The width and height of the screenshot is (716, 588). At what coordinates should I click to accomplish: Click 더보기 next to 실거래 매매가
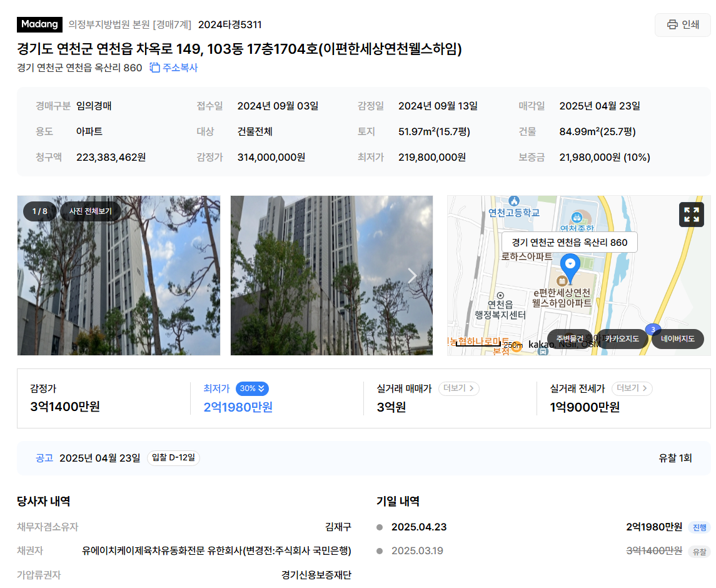458,388
